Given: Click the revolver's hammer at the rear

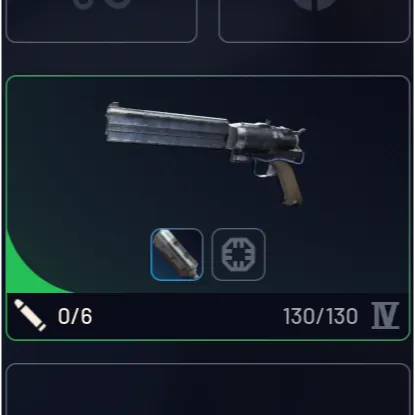Looking at the screenshot, I should click(x=301, y=131).
